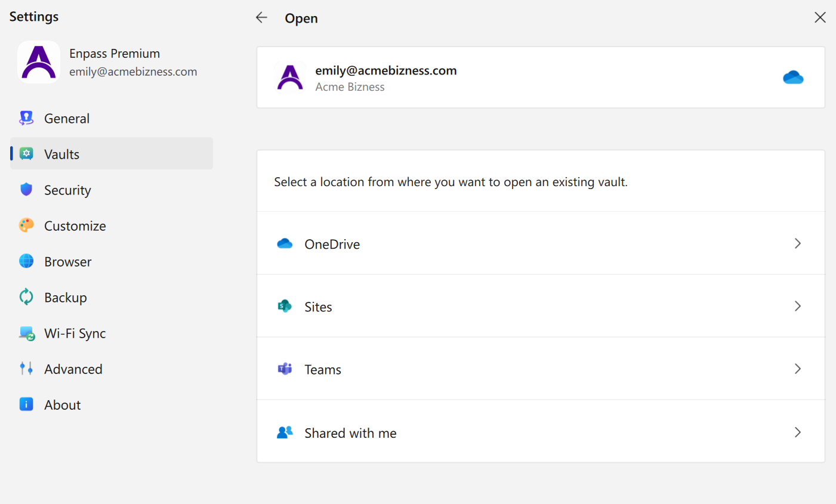Expand the Shared with me chevron

798,432
